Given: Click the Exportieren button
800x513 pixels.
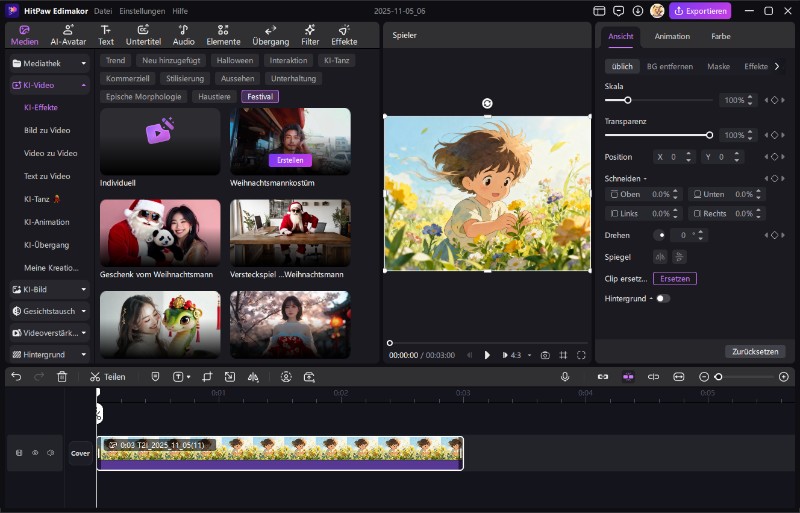Looking at the screenshot, I should click(700, 11).
